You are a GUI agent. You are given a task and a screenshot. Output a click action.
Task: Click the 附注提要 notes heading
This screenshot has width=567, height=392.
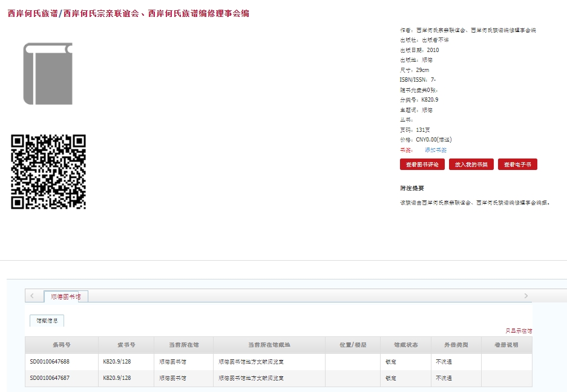pyautogui.click(x=412, y=188)
